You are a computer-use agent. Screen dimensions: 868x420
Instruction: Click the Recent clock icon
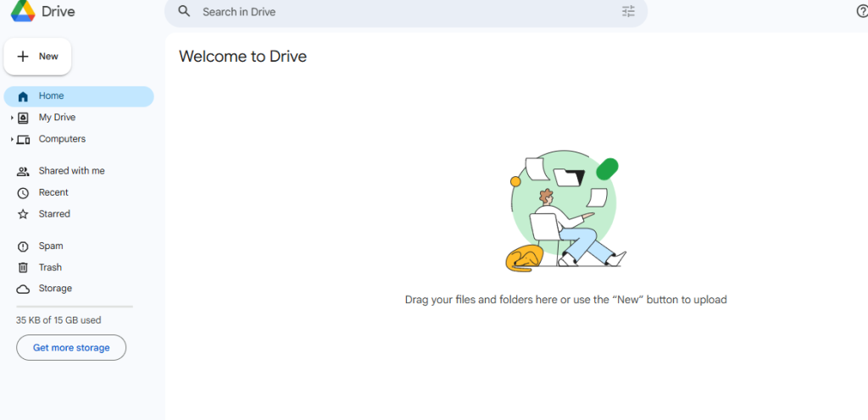[x=23, y=193]
